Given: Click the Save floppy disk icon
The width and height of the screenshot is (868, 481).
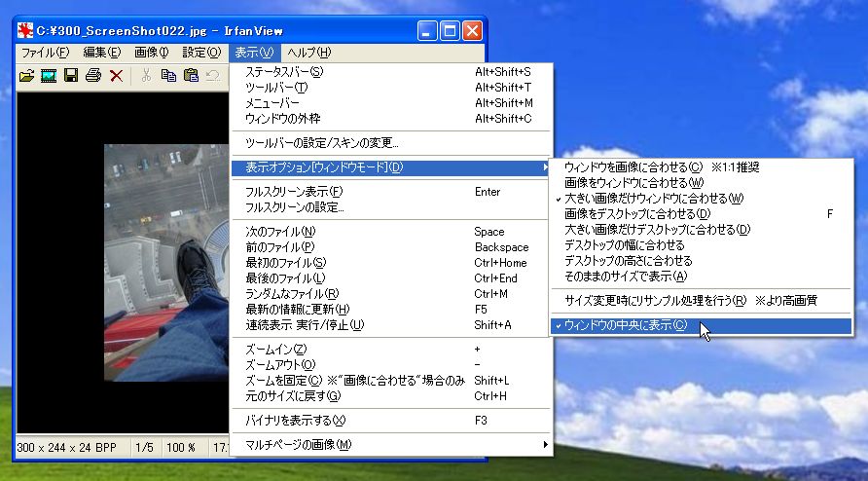Looking at the screenshot, I should [x=71, y=76].
